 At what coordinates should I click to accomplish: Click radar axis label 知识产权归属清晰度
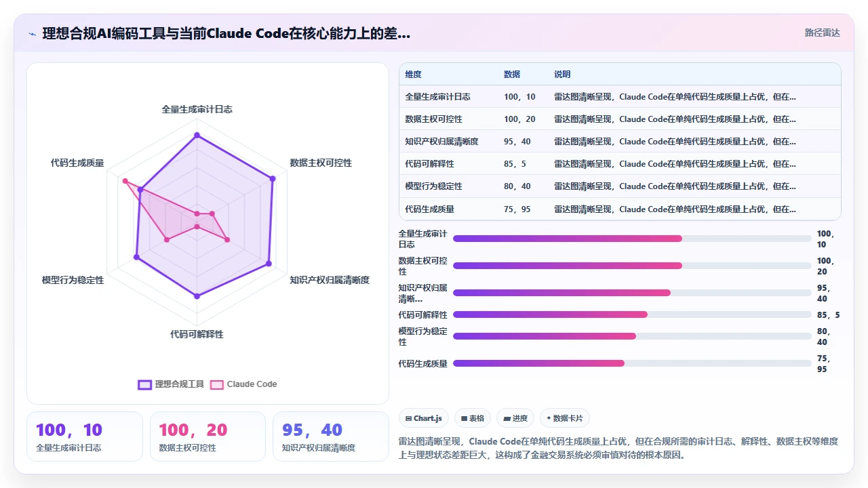330,280
